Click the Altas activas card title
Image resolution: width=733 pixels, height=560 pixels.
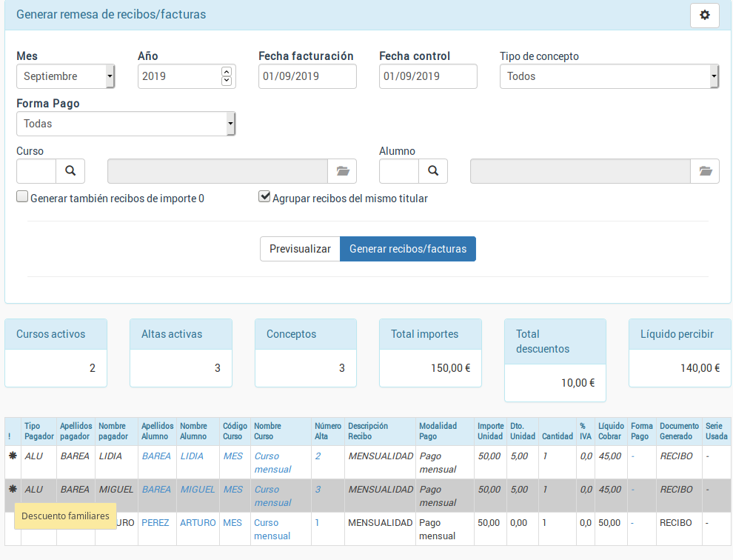pos(172,334)
